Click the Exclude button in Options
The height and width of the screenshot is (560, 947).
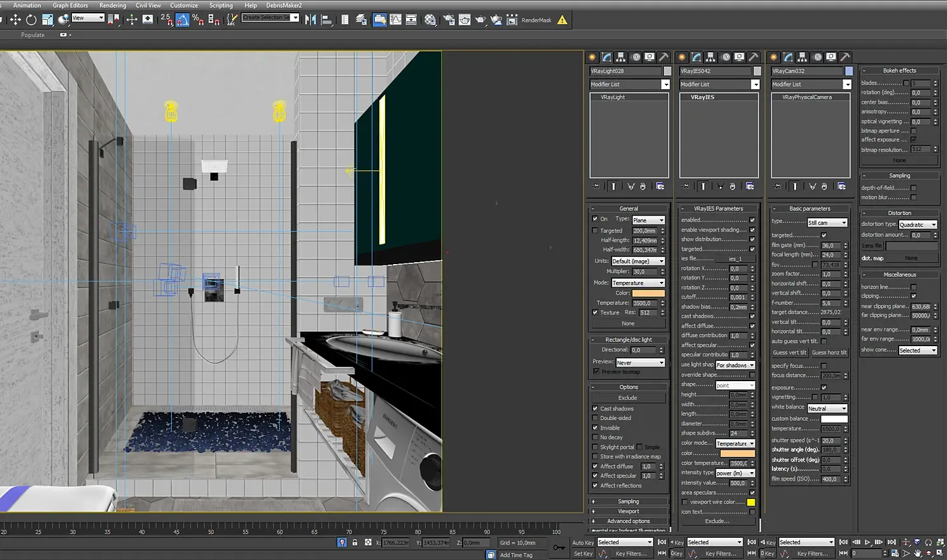pyautogui.click(x=628, y=398)
